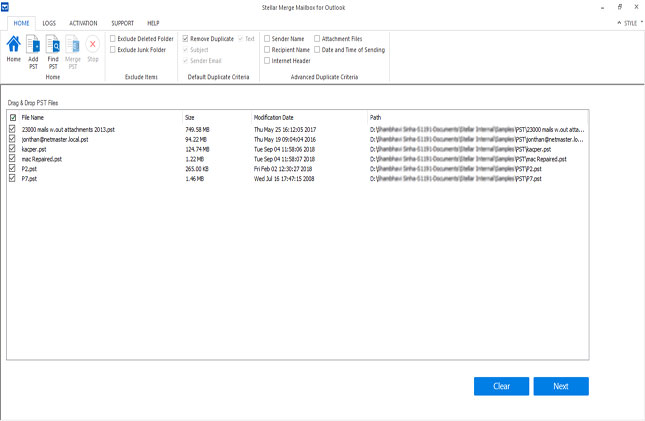This screenshot has height=421, width=645.
Task: Enable the Sender Name criteria
Action: 267,39
